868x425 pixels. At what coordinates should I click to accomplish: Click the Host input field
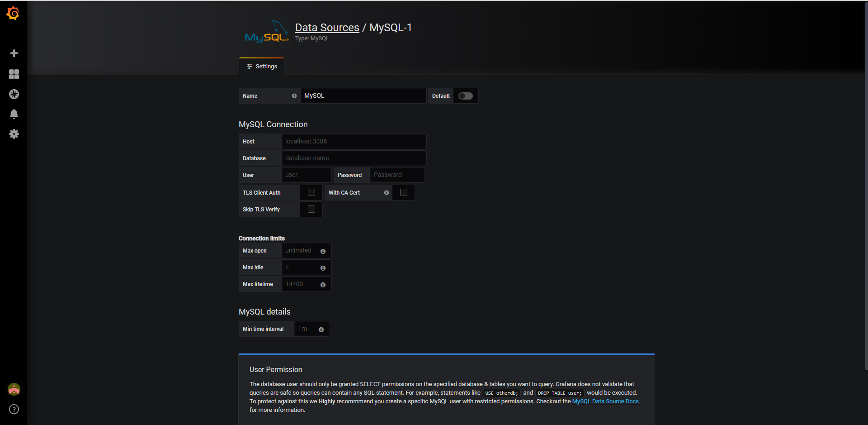click(x=354, y=142)
